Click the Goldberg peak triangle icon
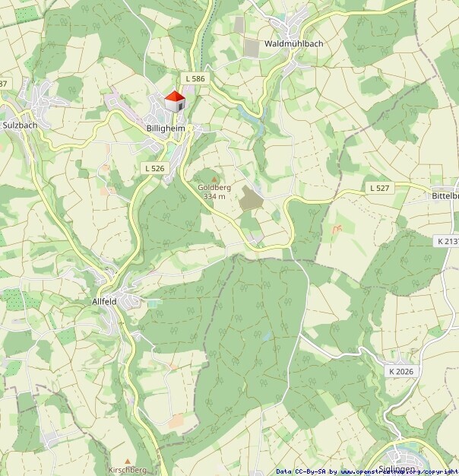Image resolution: width=459 pixels, height=476 pixels. (x=214, y=179)
